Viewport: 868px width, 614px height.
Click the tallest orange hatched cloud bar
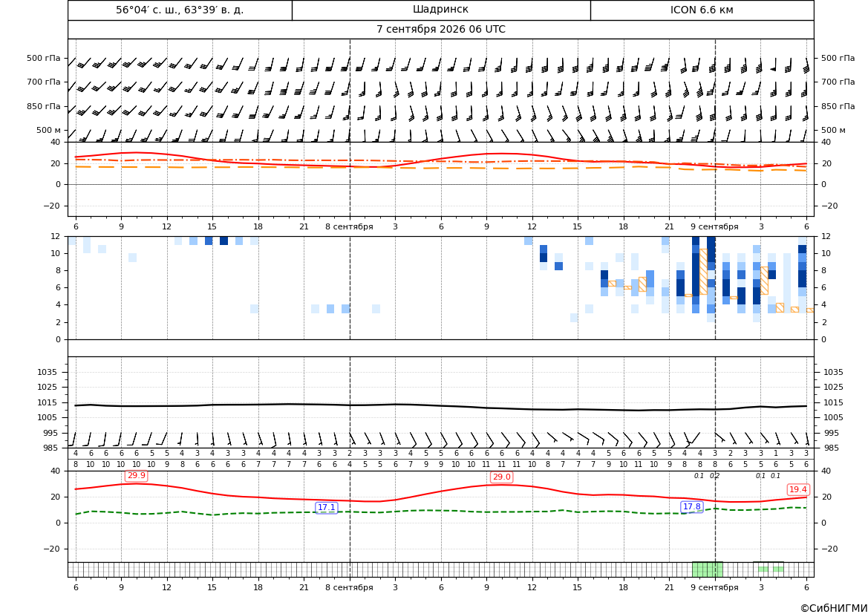(703, 271)
